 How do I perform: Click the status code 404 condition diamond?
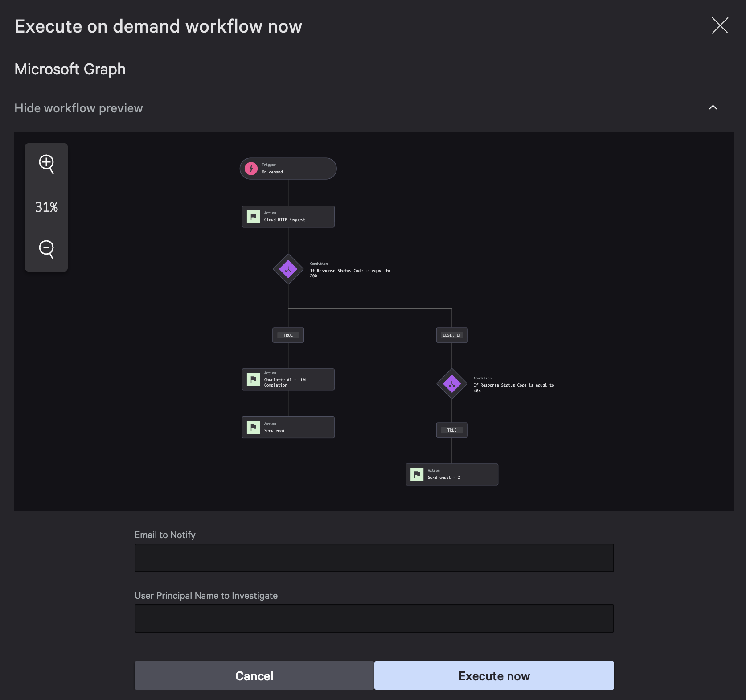tap(451, 383)
